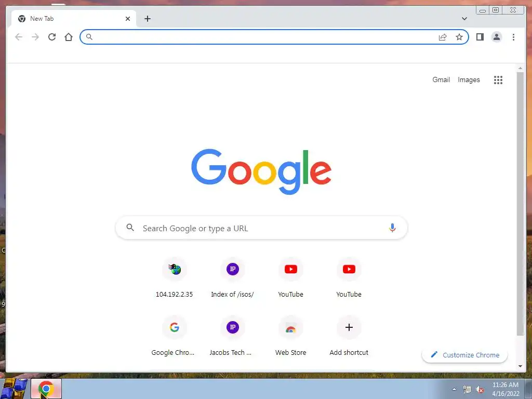Screen dimensions: 532x399
Task: Open the profile avatar menu
Action: click(x=496, y=37)
